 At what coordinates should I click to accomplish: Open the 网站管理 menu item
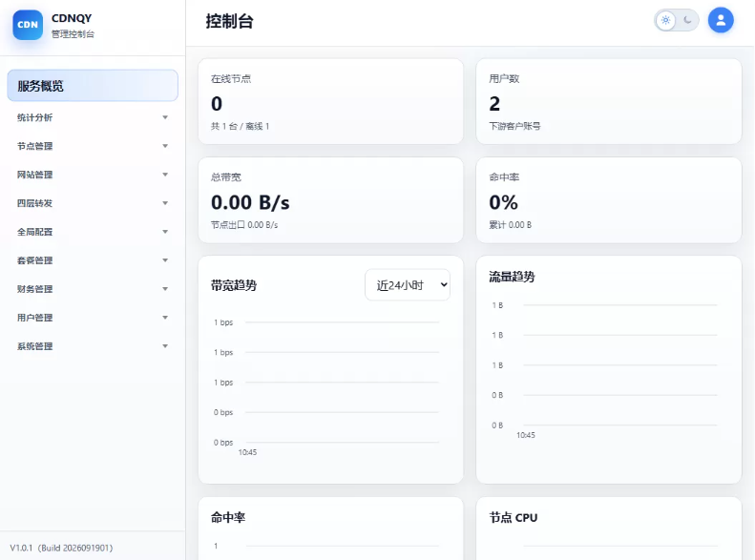click(93, 175)
